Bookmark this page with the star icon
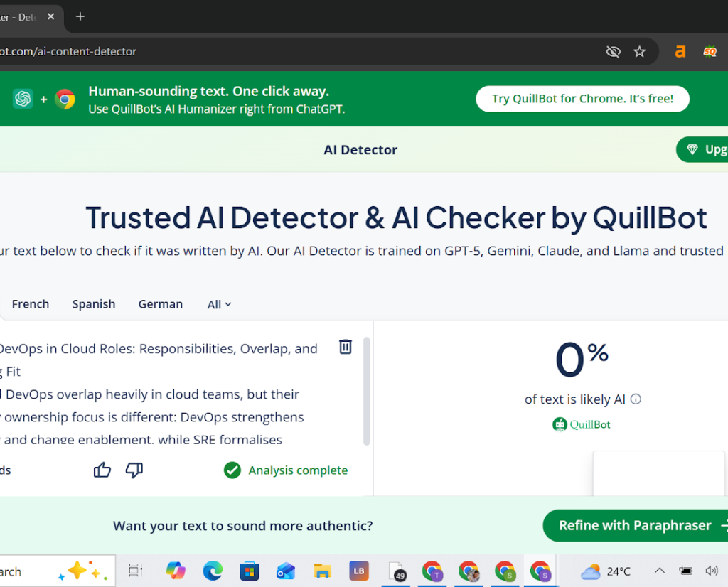Image resolution: width=728 pixels, height=587 pixels. click(640, 51)
